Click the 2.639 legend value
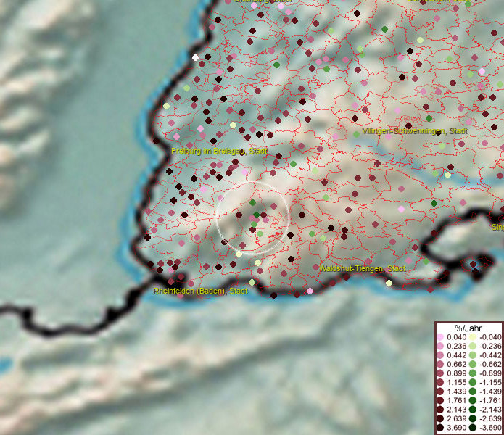 coord(456,418)
